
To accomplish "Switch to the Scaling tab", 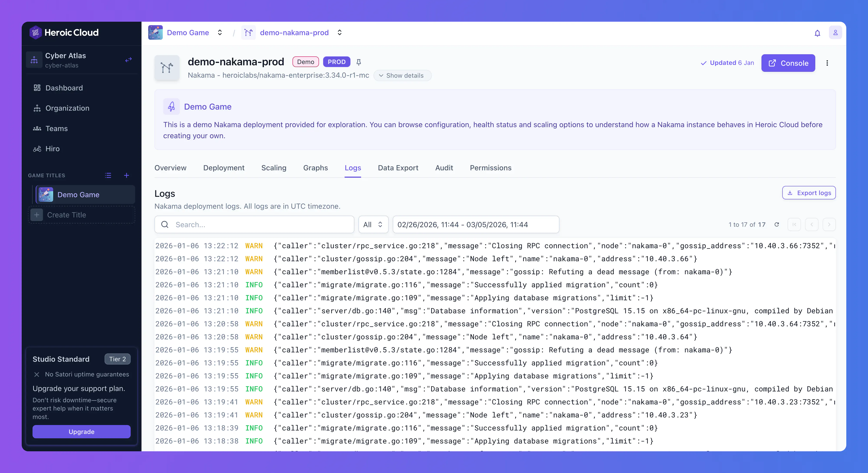I will click(x=274, y=168).
